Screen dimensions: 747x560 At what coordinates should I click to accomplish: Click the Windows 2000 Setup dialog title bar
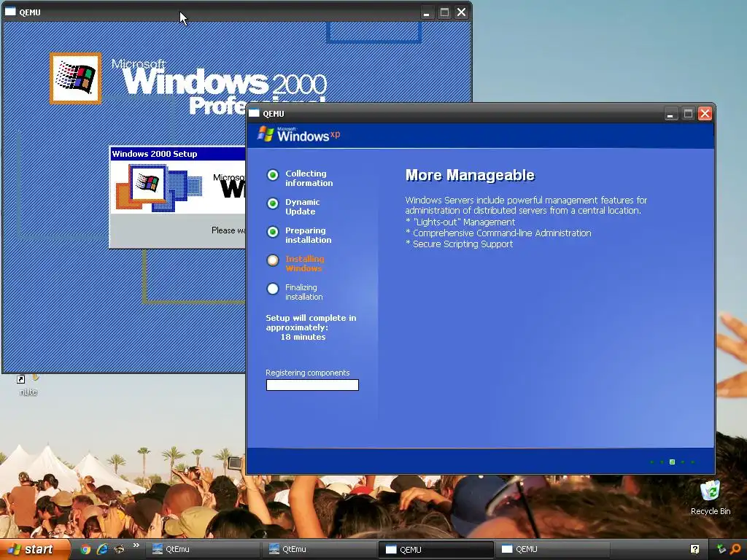[x=177, y=154]
